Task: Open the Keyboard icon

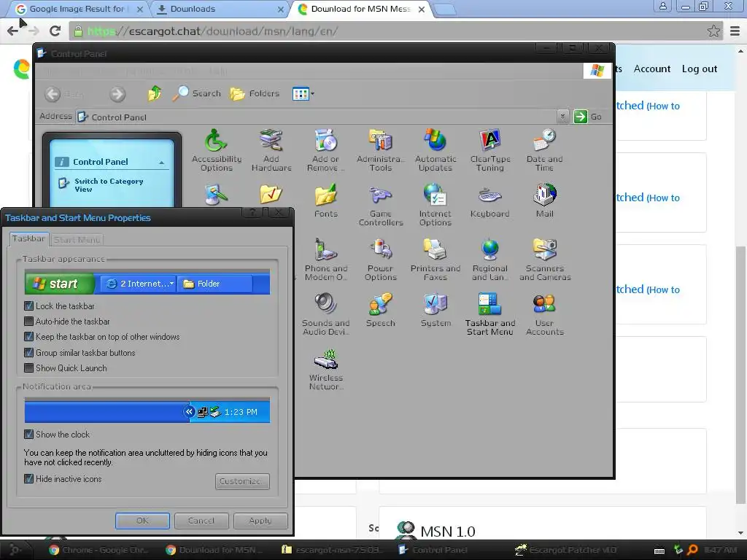Action: pos(489,201)
